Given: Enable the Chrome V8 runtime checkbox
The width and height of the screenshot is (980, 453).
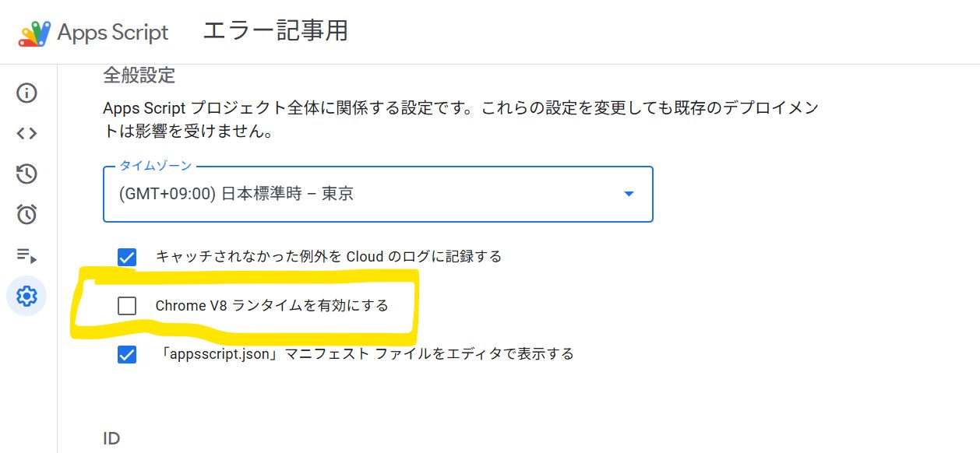Looking at the screenshot, I should pyautogui.click(x=126, y=306).
